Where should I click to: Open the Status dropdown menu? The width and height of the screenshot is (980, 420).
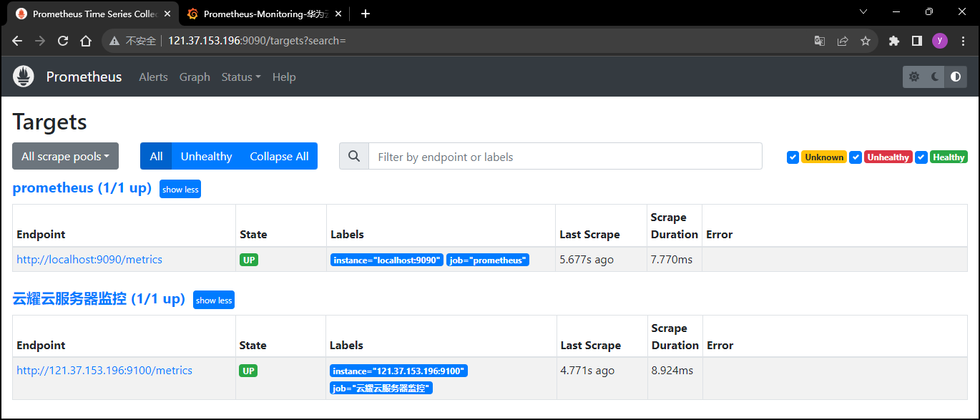click(x=241, y=77)
